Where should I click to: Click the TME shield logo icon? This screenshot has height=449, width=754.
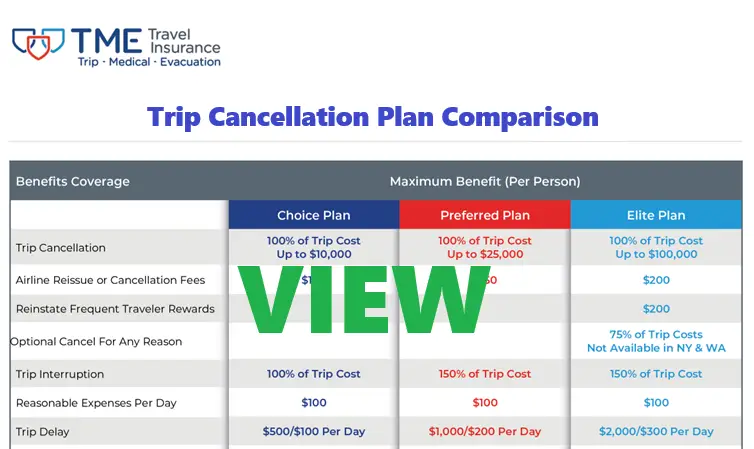38,43
